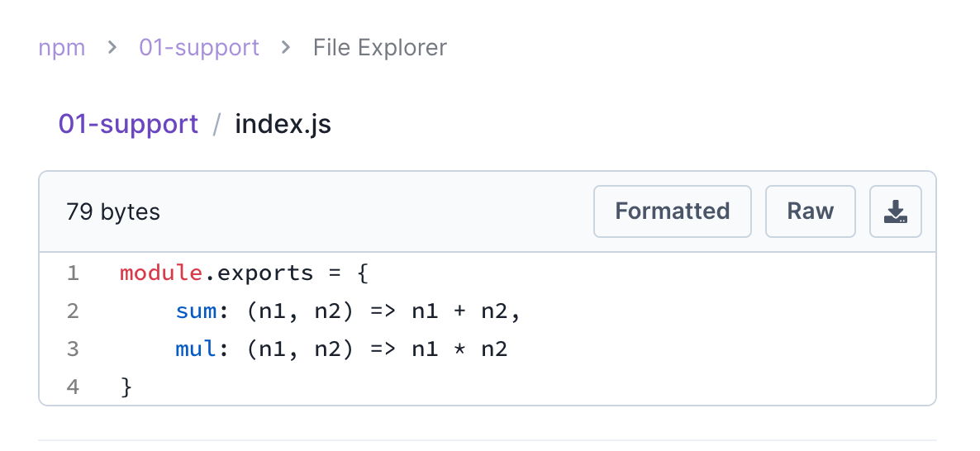Click the index.js filename heading
The height and width of the screenshot is (451, 980).
tap(283, 124)
